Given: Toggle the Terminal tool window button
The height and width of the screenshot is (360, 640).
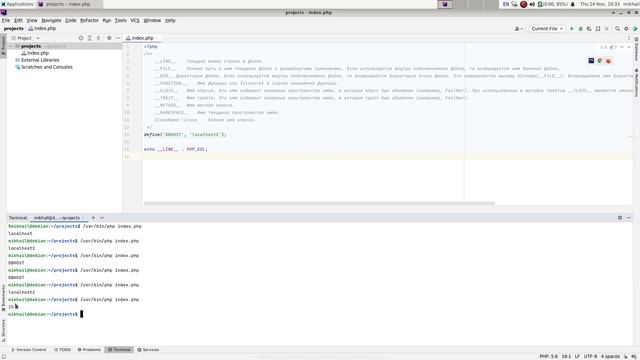Looking at the screenshot, I should (119, 350).
